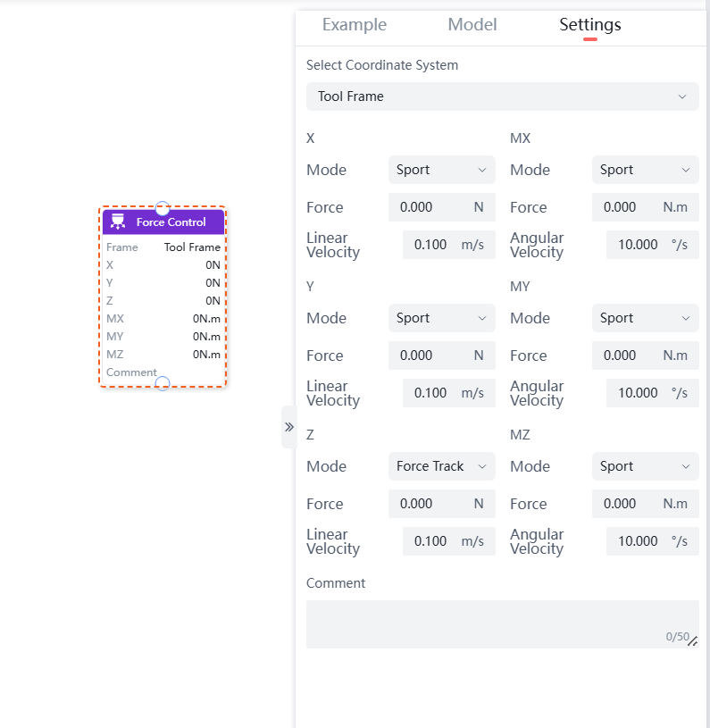Click the top connector of Force Control node
Image resolution: width=710 pixels, height=728 pixels.
[163, 209]
